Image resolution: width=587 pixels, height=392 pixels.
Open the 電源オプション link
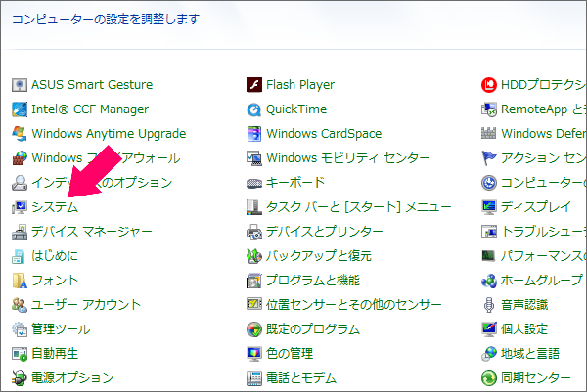(72, 378)
